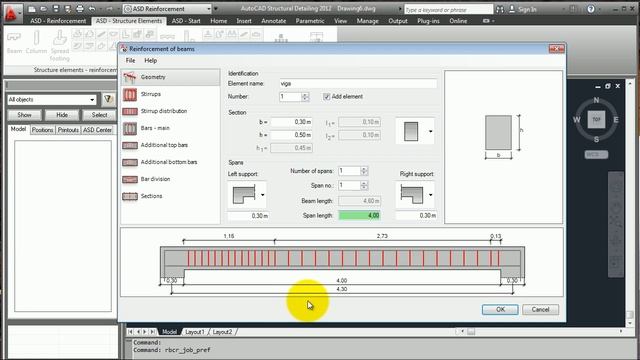Switch to the Parametric ribbon tab

(310, 21)
